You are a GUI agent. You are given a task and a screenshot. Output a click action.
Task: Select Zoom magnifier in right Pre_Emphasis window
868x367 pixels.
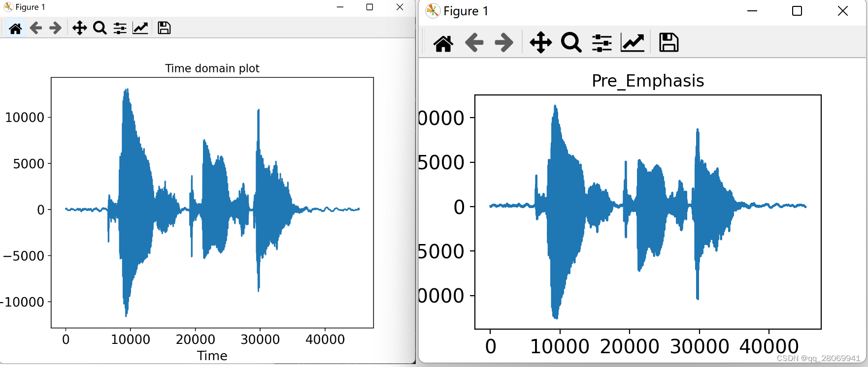[x=571, y=43]
